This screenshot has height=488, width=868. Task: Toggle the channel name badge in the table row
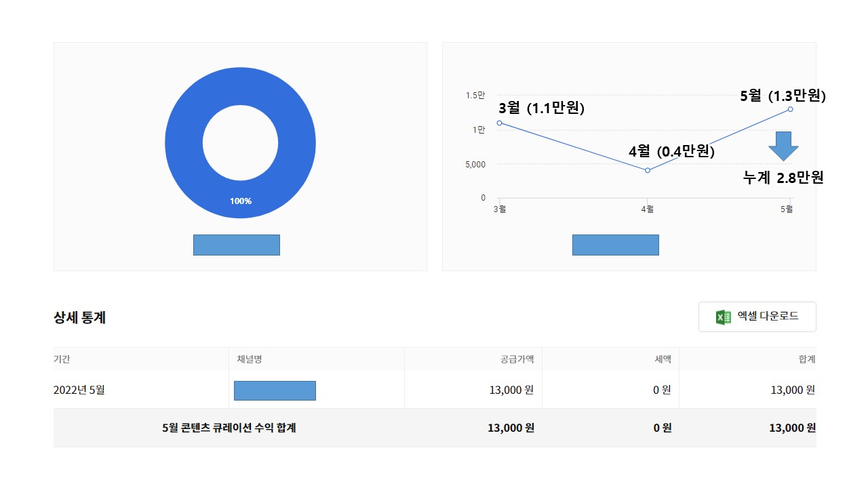[275, 390]
